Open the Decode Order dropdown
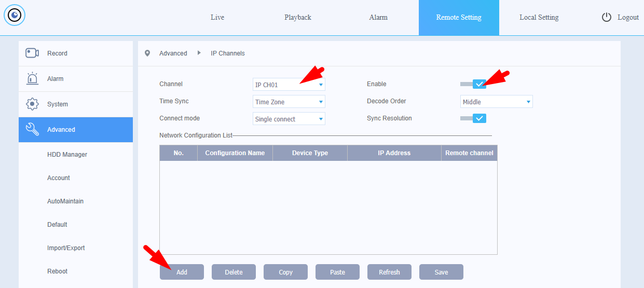The height and width of the screenshot is (288, 644). pos(496,102)
